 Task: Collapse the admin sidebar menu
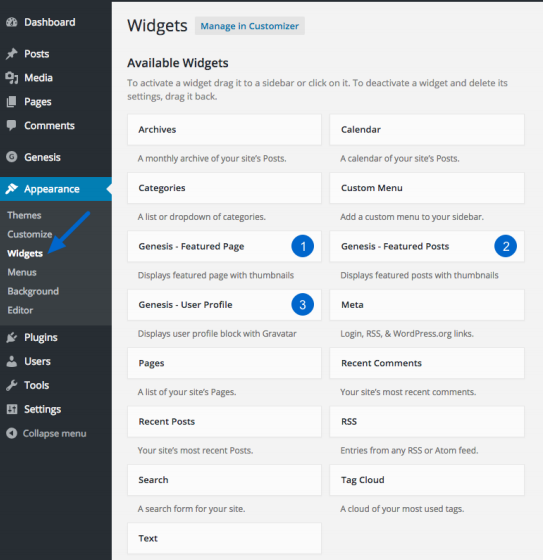click(x=46, y=433)
